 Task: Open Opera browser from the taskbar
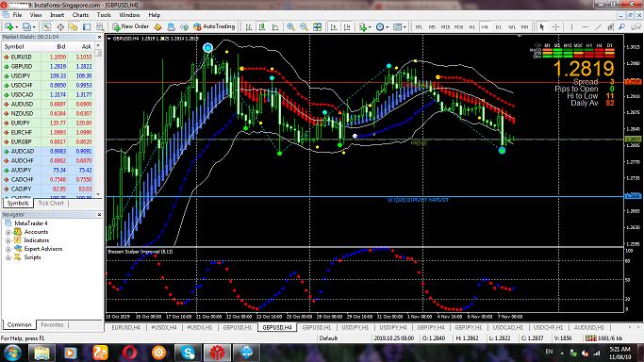[129, 353]
